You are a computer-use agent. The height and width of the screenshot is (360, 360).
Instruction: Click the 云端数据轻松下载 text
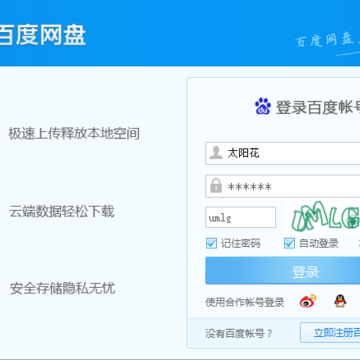62,212
